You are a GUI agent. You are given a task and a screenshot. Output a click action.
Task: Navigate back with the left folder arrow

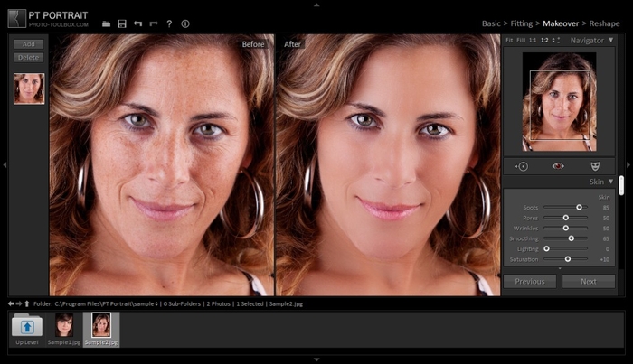[11, 303]
